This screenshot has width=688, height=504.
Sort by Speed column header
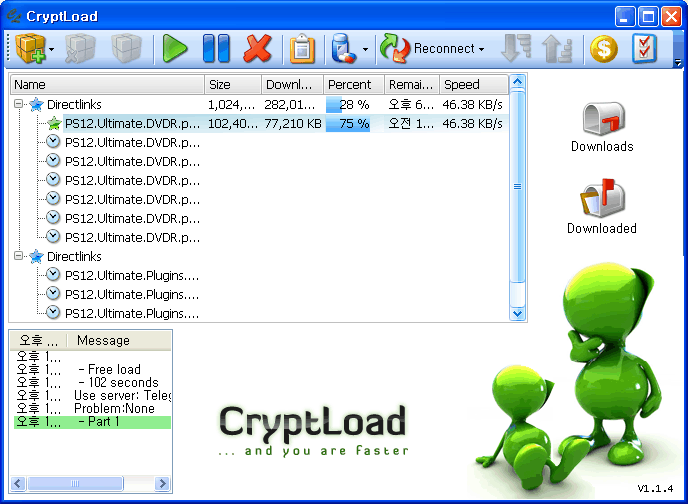474,84
